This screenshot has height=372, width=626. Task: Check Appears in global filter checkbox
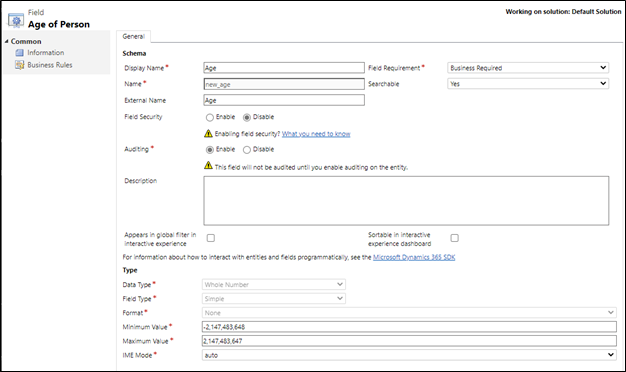[211, 238]
